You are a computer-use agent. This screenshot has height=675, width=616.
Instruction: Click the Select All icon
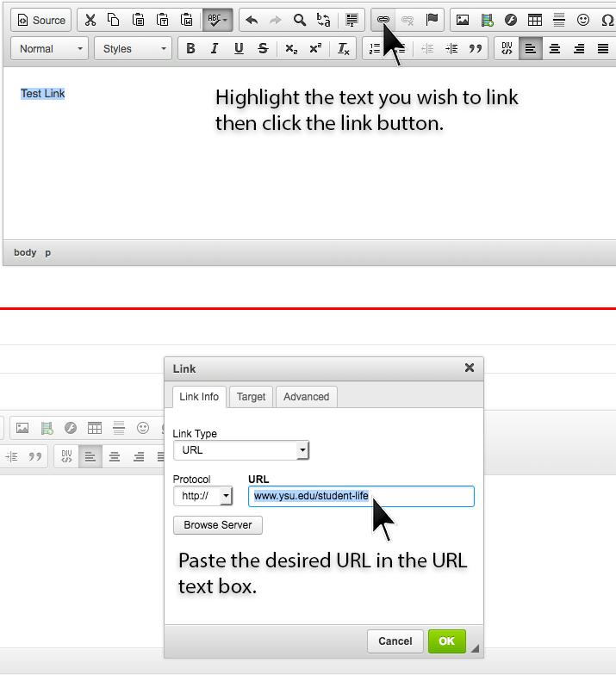(x=352, y=20)
